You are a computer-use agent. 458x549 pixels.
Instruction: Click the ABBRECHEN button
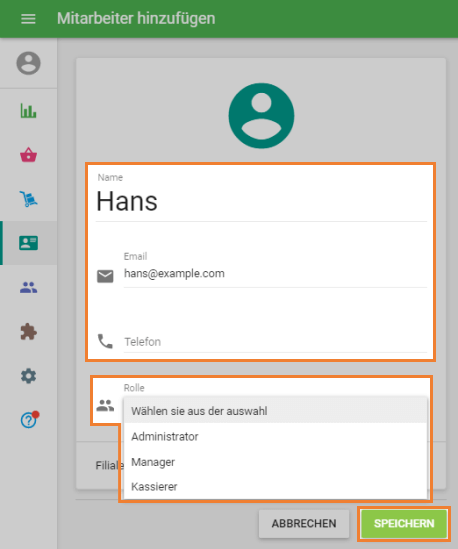click(304, 523)
